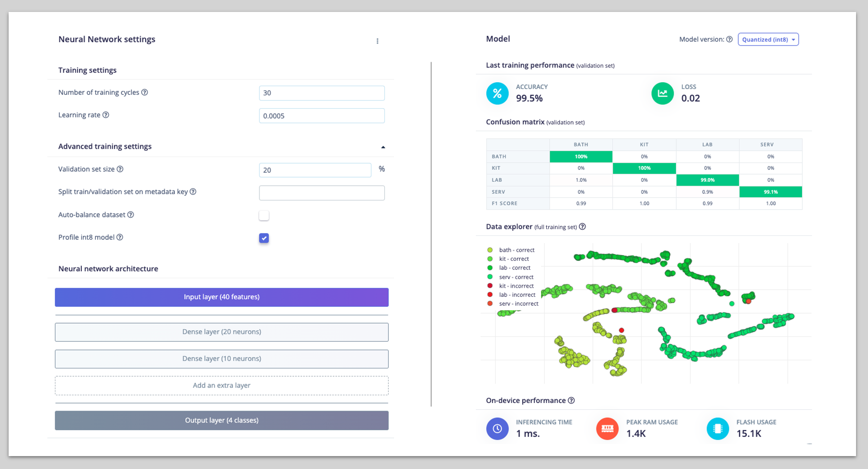
Task: Click the Validation set size help icon
Action: click(120, 169)
